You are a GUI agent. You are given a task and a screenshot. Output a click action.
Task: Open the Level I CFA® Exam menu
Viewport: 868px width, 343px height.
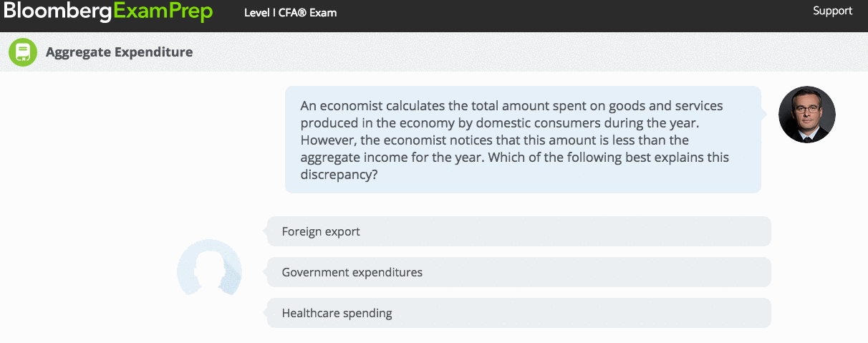tap(290, 13)
